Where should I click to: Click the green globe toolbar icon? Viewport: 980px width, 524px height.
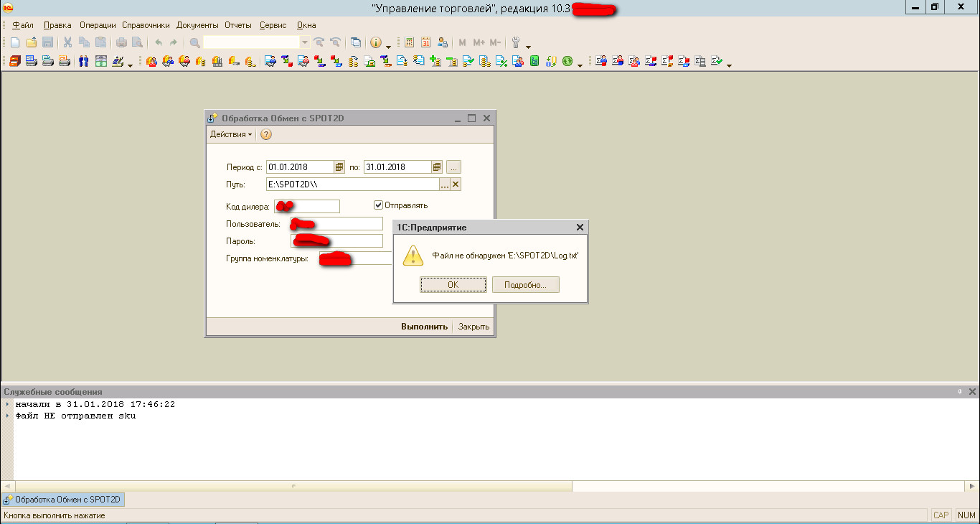coord(567,61)
